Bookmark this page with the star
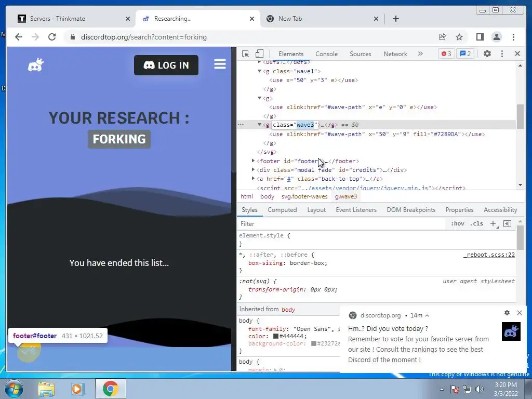 459,37
